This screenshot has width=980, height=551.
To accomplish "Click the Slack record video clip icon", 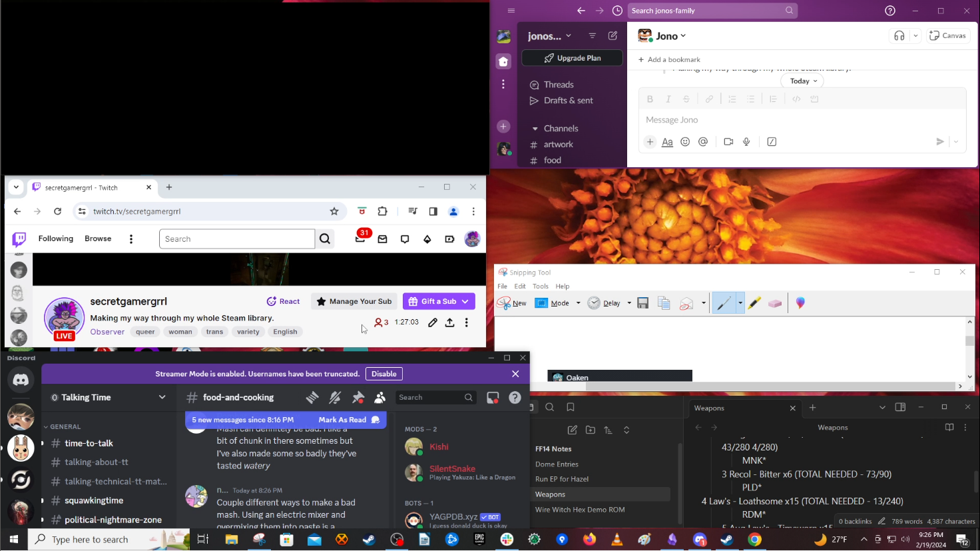I will click(x=728, y=142).
